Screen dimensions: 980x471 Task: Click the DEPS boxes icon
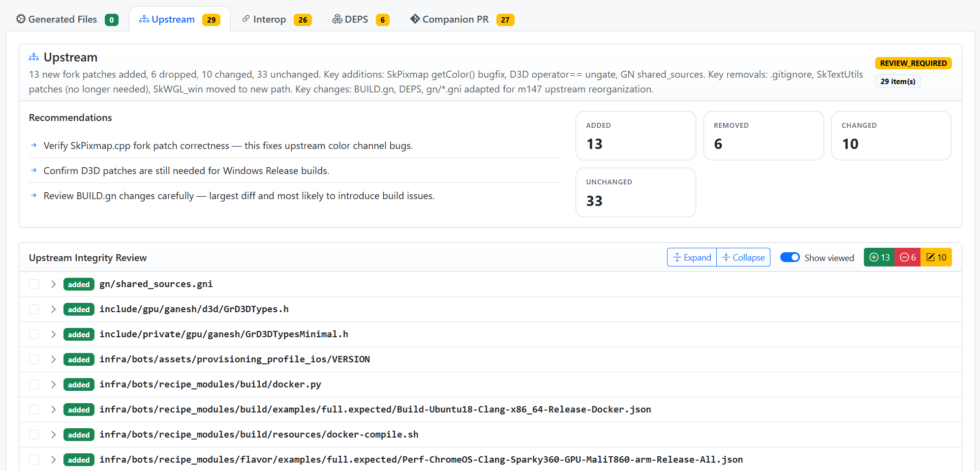pos(337,19)
